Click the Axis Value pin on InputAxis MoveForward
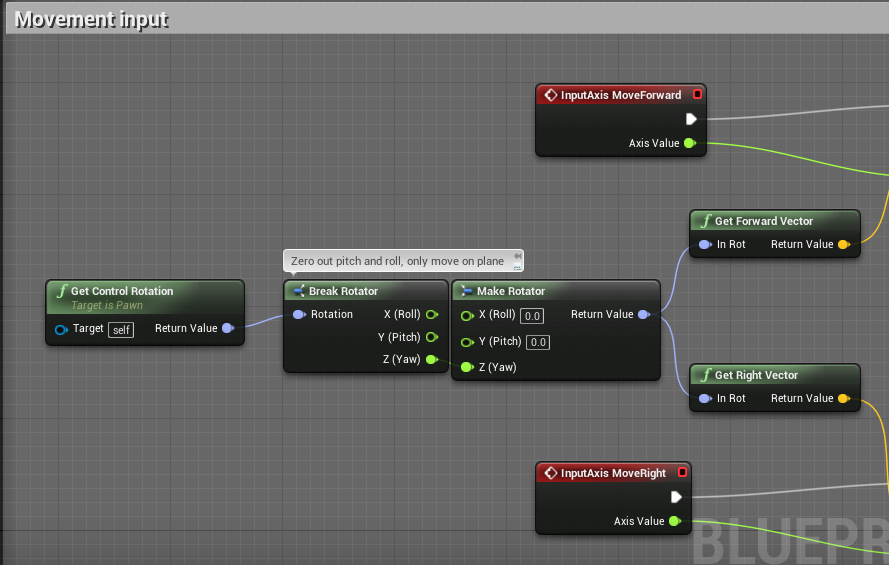The height and width of the screenshot is (565, 889). [689, 143]
